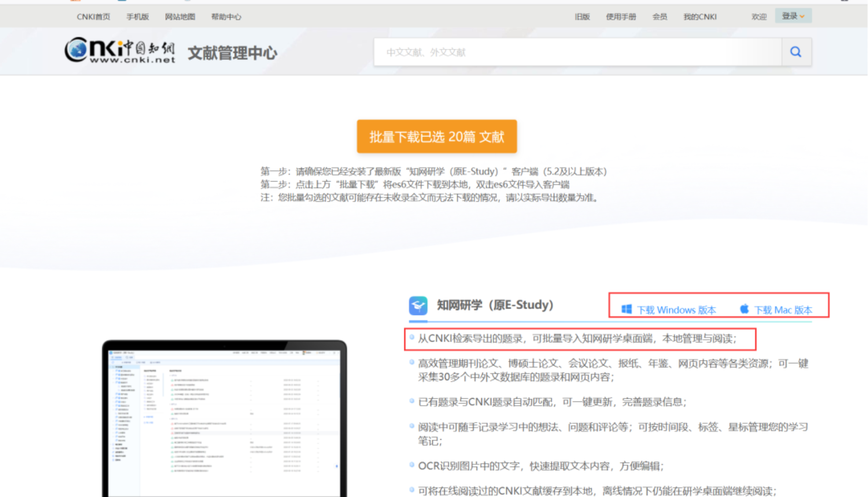
Task: Click the 注：您批量勾选的文献 note line
Action: tap(431, 197)
